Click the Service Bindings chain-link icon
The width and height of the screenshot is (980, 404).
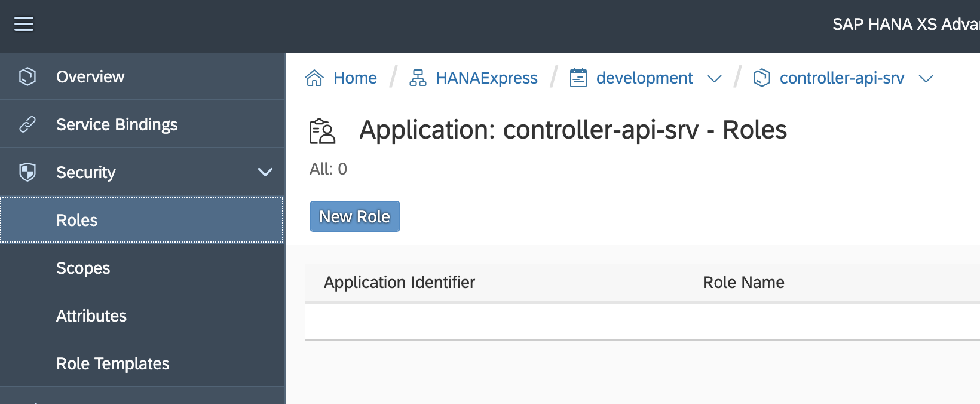(27, 124)
